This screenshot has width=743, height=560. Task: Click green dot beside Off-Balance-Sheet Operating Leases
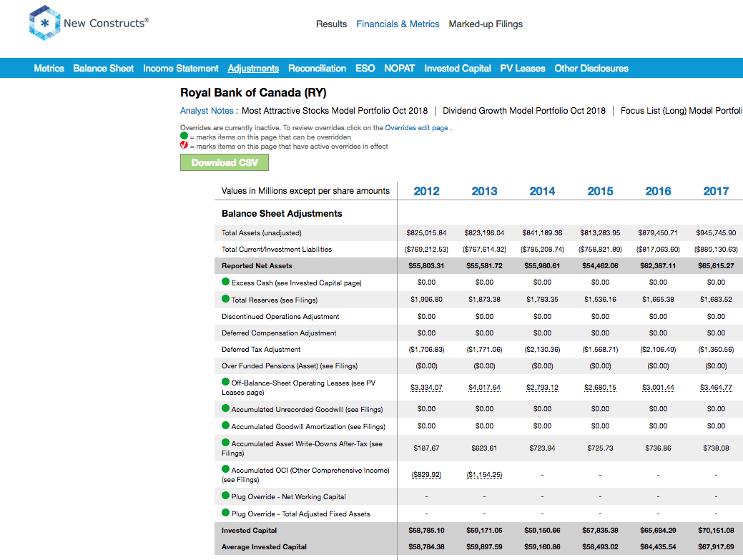click(225, 381)
